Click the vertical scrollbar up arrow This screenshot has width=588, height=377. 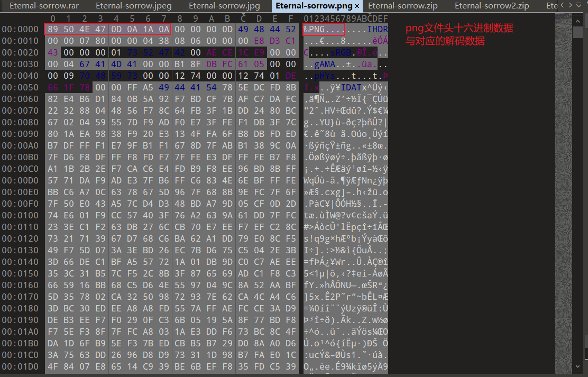point(577,21)
